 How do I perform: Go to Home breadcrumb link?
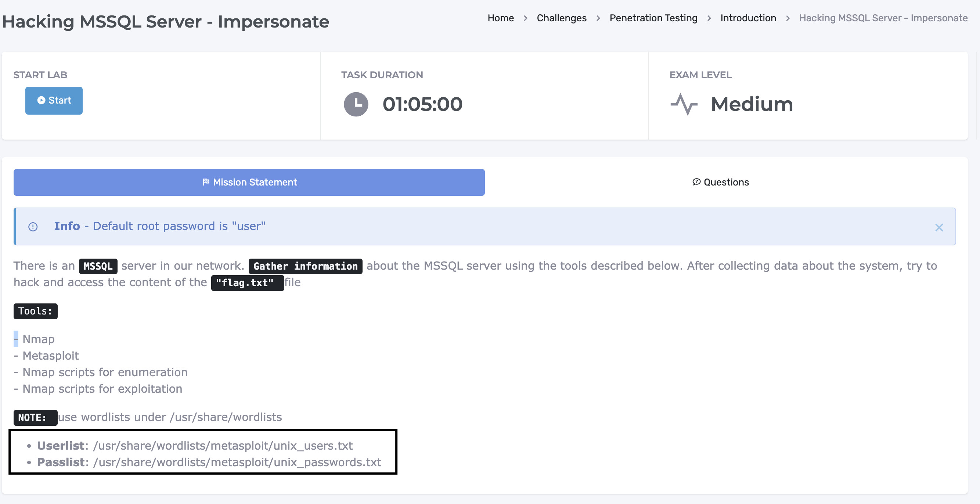(500, 18)
